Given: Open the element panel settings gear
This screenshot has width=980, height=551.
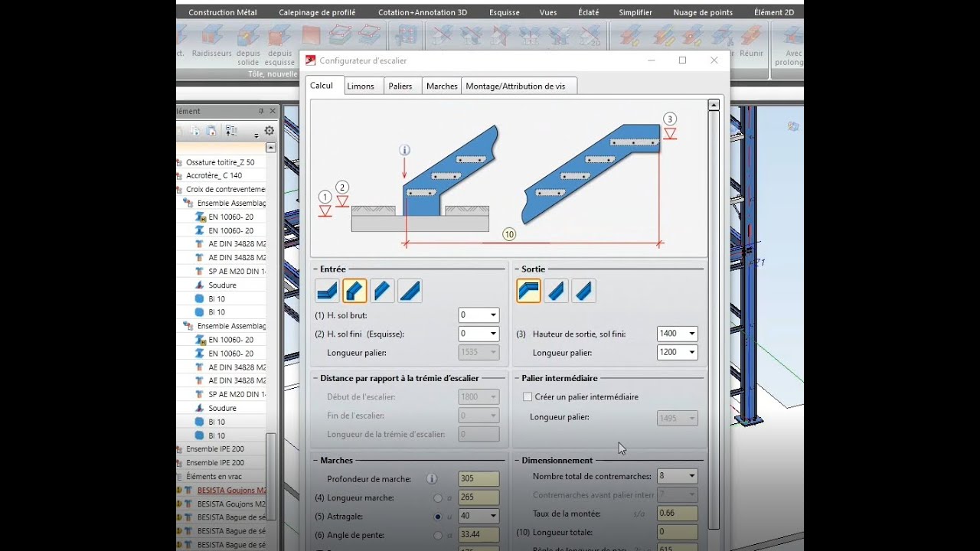Looking at the screenshot, I should (269, 131).
